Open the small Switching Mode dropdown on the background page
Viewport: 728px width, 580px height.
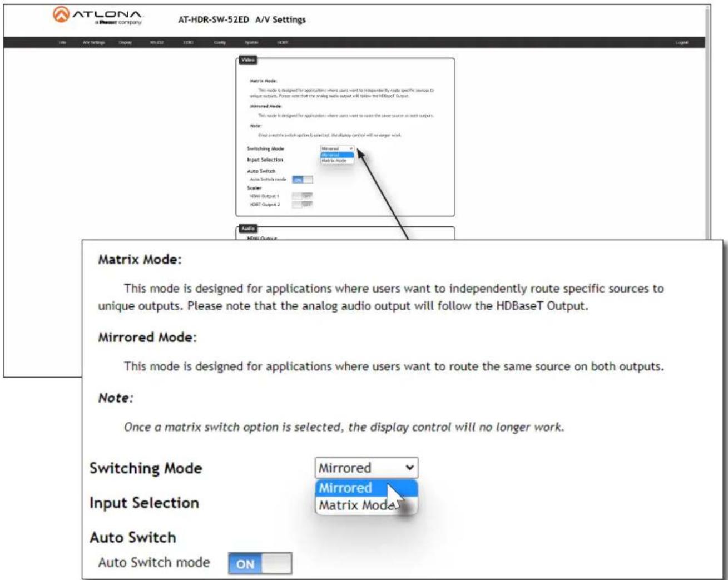pyautogui.click(x=337, y=148)
